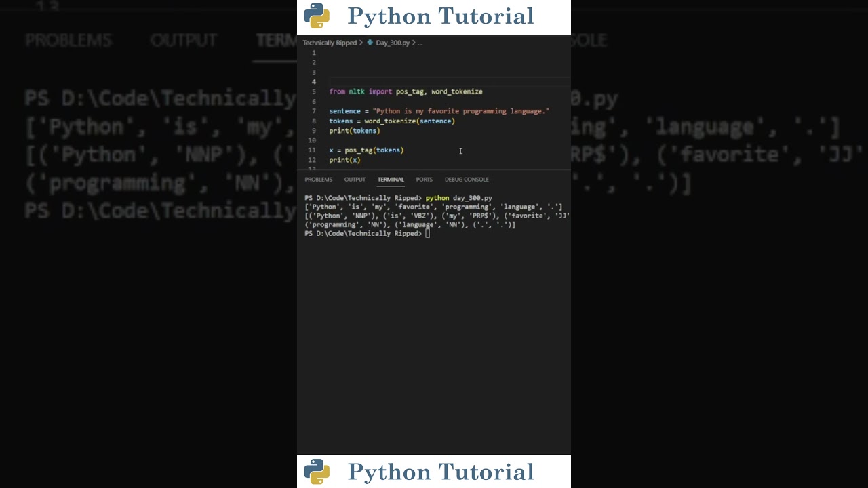
Task: Open Day_300.py breadcrumb item
Action: coord(393,43)
